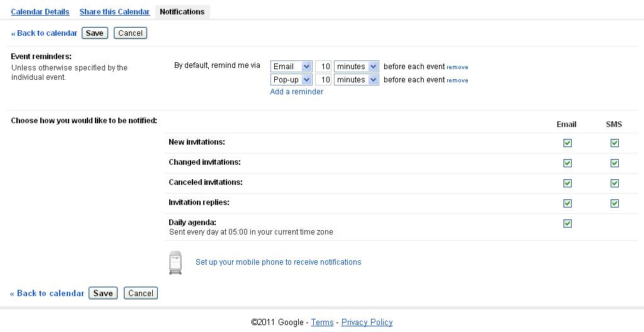
Task: Open minutes dropdown for Email reminder
Action: pyautogui.click(x=356, y=67)
